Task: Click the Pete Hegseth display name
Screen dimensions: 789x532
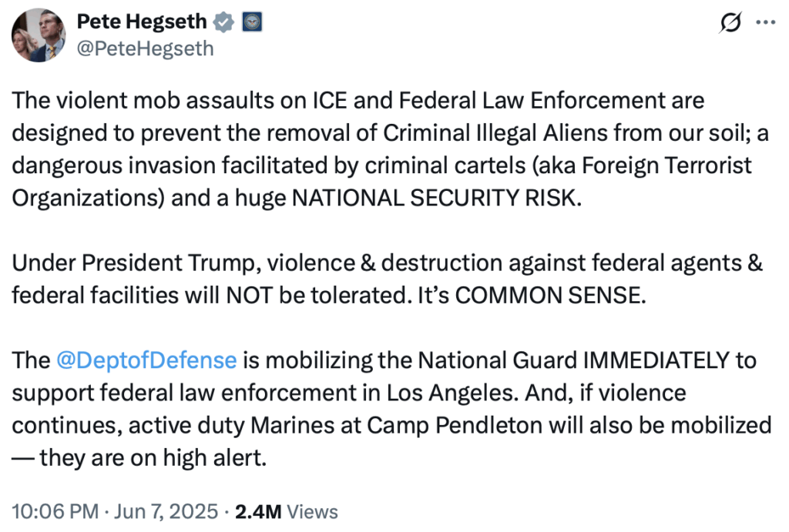Action: pos(143,22)
